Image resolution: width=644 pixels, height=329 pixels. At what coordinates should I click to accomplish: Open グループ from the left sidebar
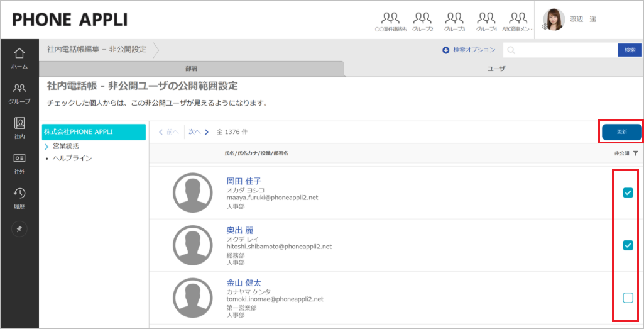click(x=19, y=92)
